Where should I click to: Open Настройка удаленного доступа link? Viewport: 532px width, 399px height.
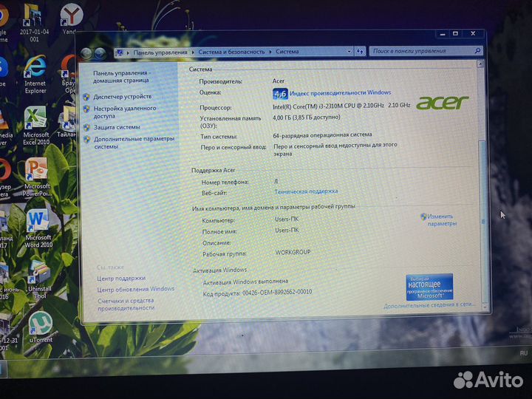click(x=125, y=112)
